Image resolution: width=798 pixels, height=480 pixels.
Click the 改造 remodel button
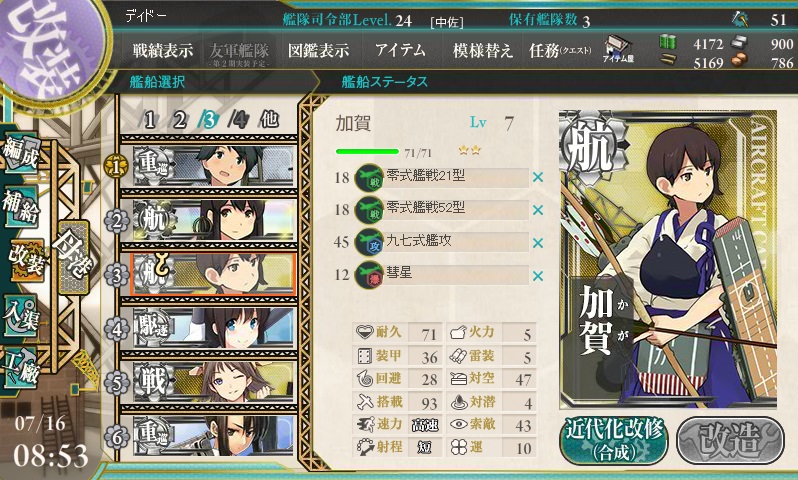pos(731,441)
